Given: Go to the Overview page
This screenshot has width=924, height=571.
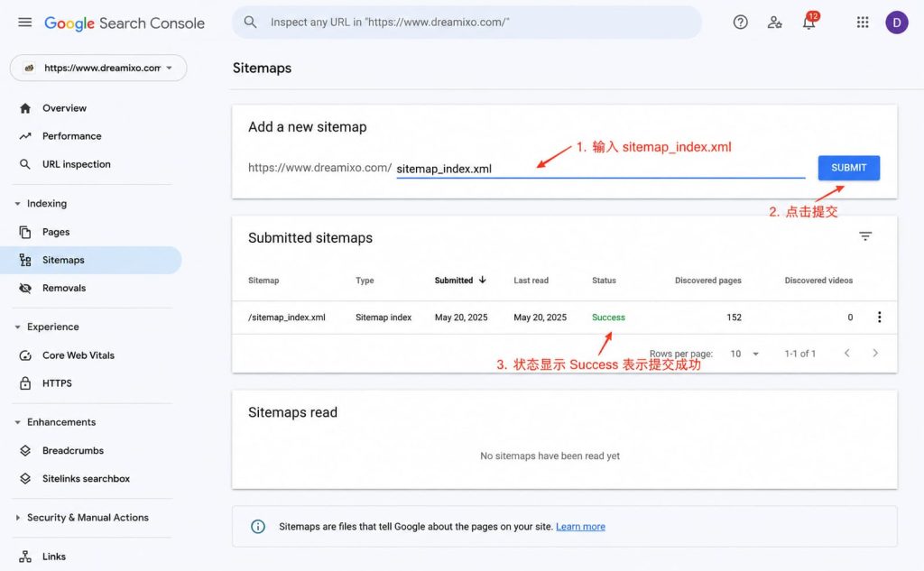Looking at the screenshot, I should [64, 108].
